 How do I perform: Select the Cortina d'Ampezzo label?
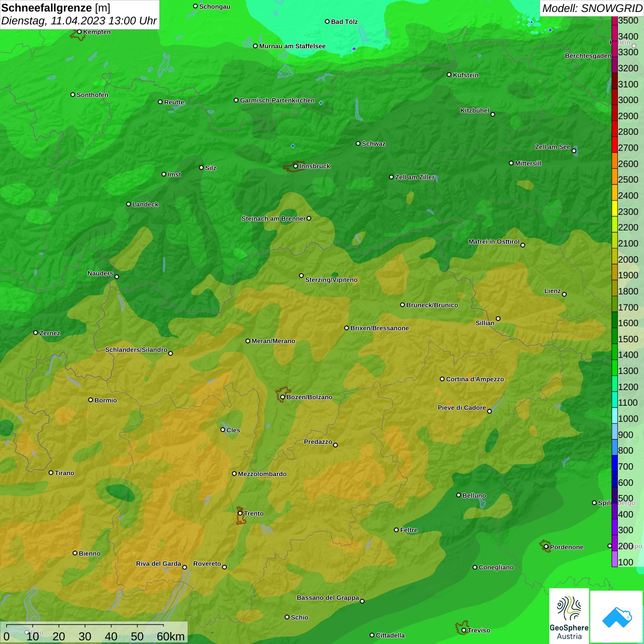tap(475, 379)
